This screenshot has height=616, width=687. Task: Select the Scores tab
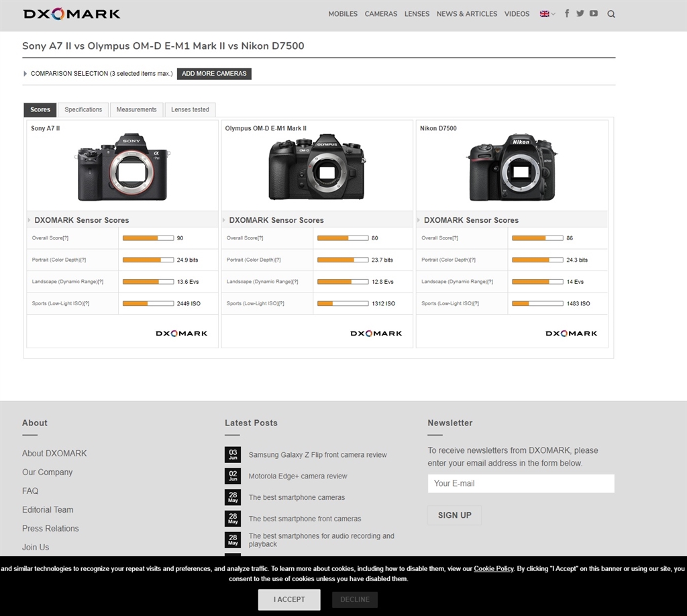[40, 109]
